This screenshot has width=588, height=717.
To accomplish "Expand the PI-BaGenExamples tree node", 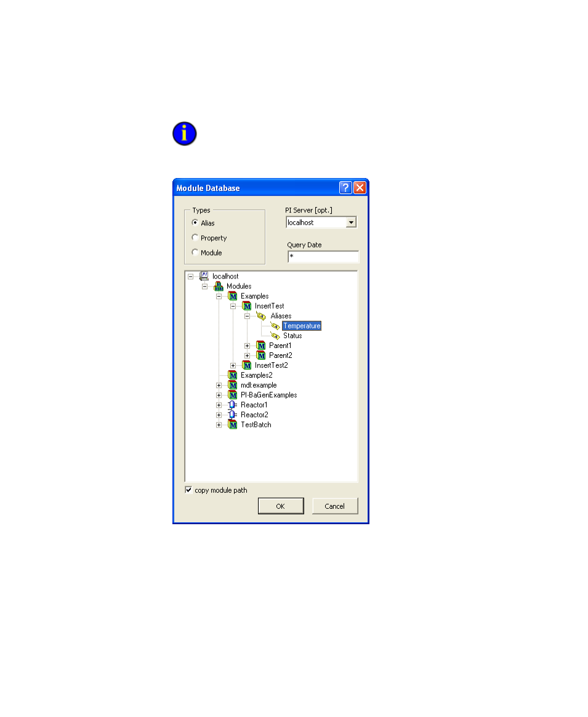I will pos(219,395).
